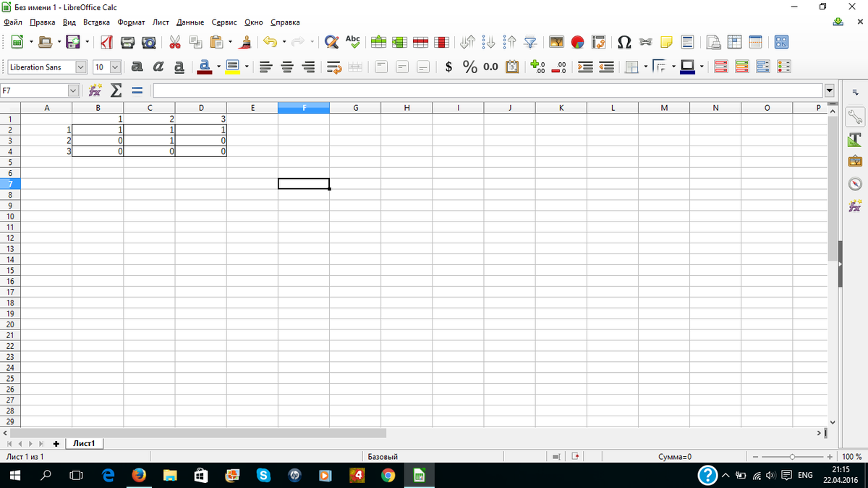868x488 pixels.
Task: Apply red font color swatch
Action: [204, 67]
